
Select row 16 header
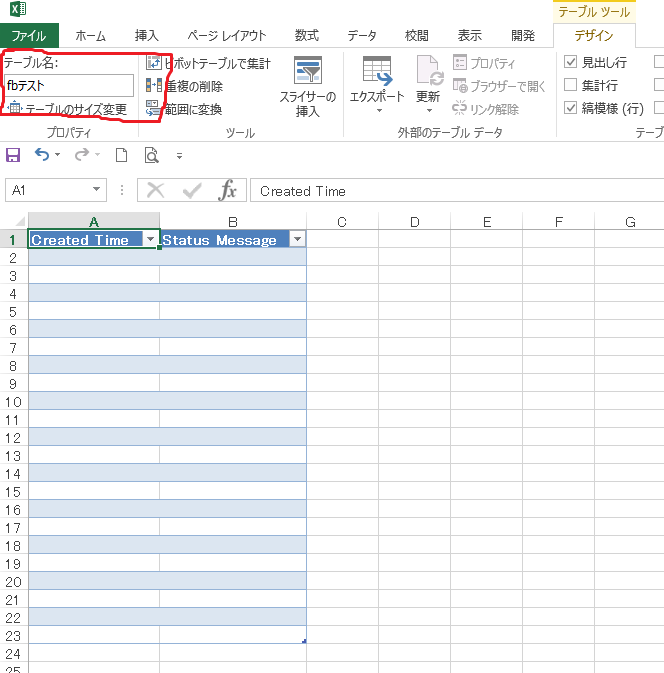pos(14,510)
